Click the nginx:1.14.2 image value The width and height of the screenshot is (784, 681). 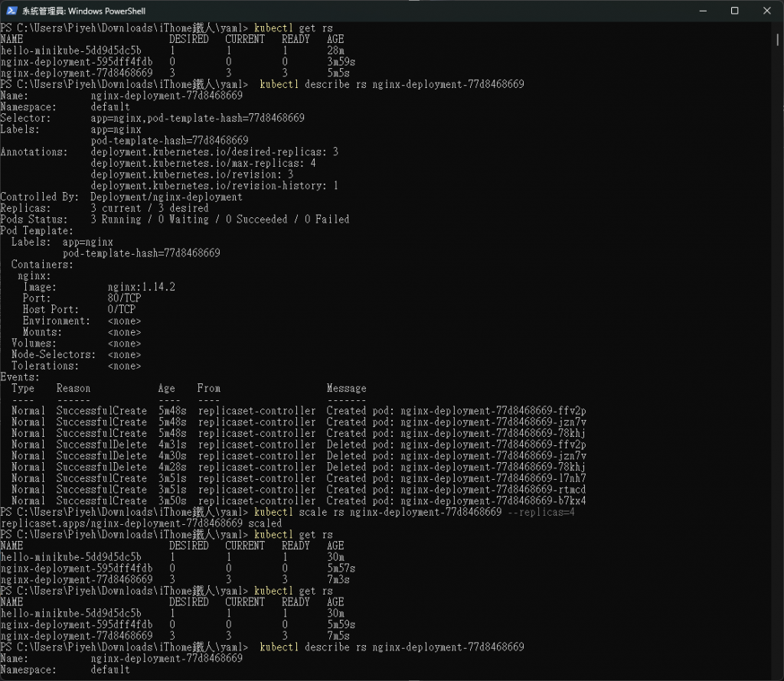click(142, 287)
